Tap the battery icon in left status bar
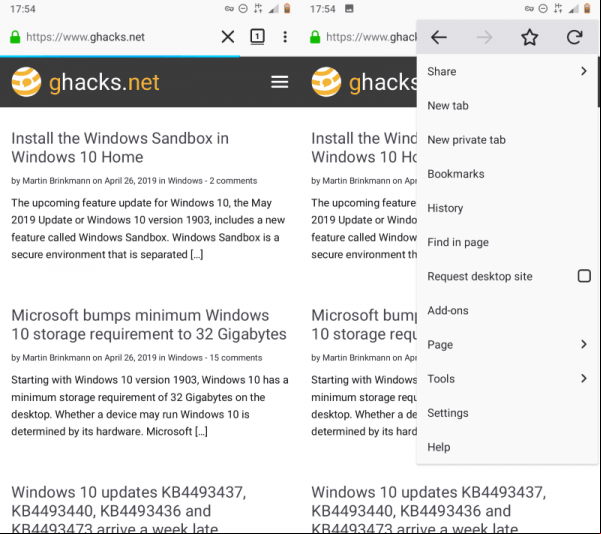Screen dimensions: 601x534 287,8
